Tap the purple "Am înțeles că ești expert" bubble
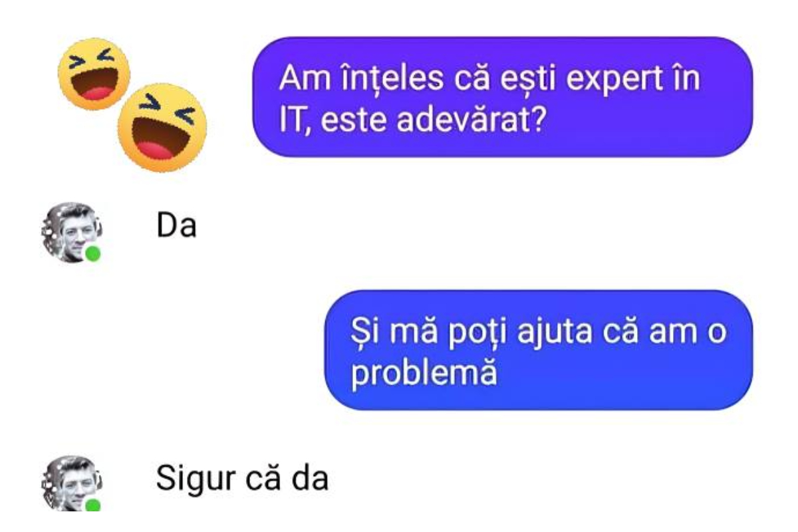The image size is (798, 532). [x=503, y=97]
